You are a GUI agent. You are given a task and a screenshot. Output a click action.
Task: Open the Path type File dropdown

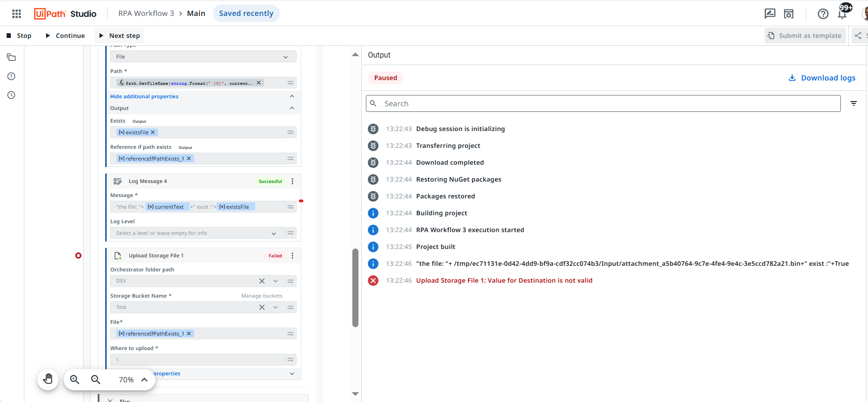tap(203, 57)
